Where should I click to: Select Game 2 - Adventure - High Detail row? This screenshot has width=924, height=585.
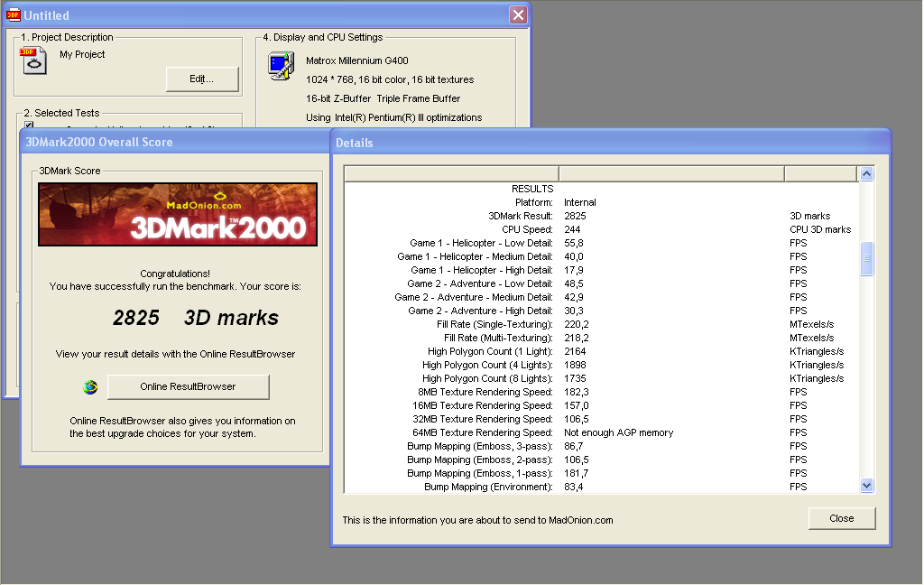(601, 311)
